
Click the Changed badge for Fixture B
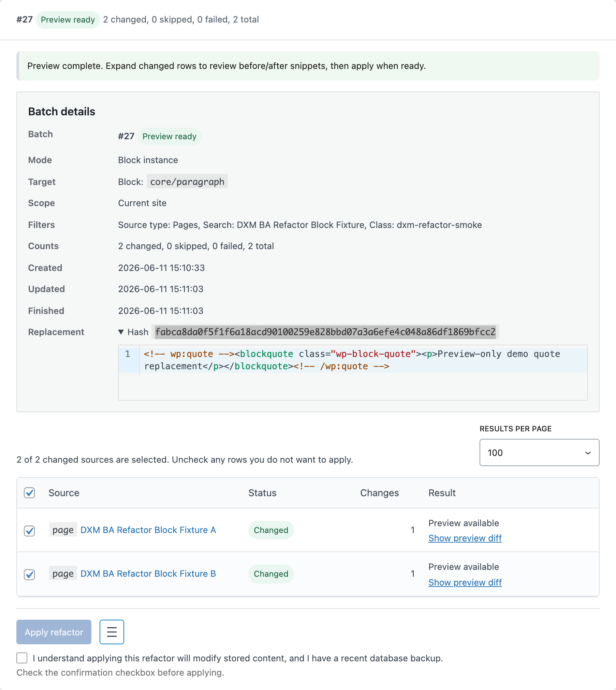tap(271, 574)
